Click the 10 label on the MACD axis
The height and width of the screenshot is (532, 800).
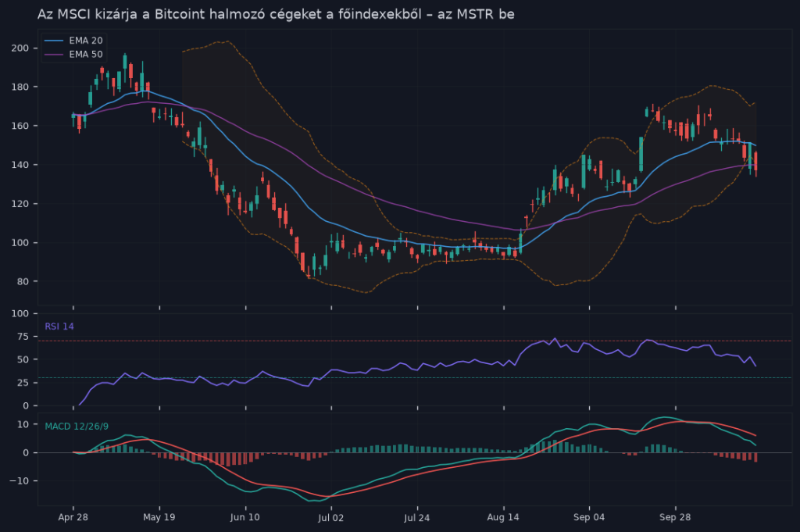[23, 424]
